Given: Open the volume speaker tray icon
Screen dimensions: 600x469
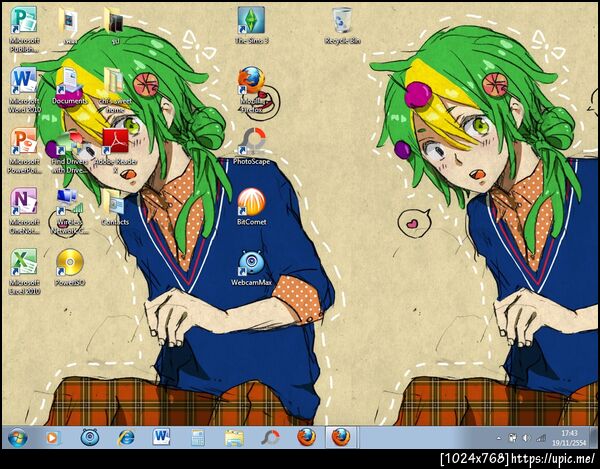Looking at the screenshot, I should click(x=527, y=438).
